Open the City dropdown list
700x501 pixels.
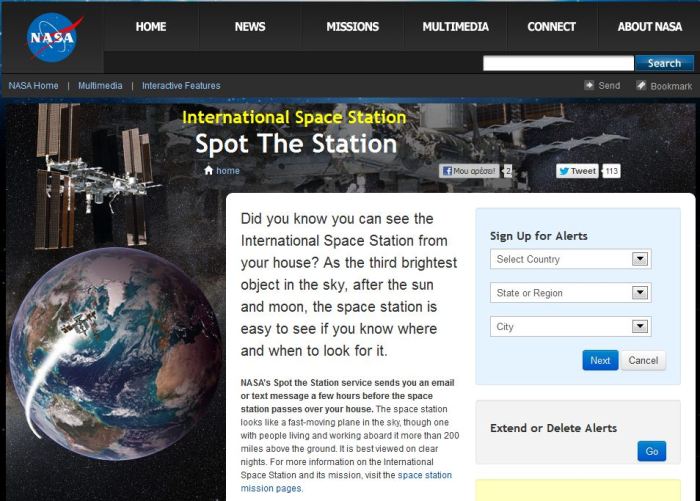coord(571,327)
